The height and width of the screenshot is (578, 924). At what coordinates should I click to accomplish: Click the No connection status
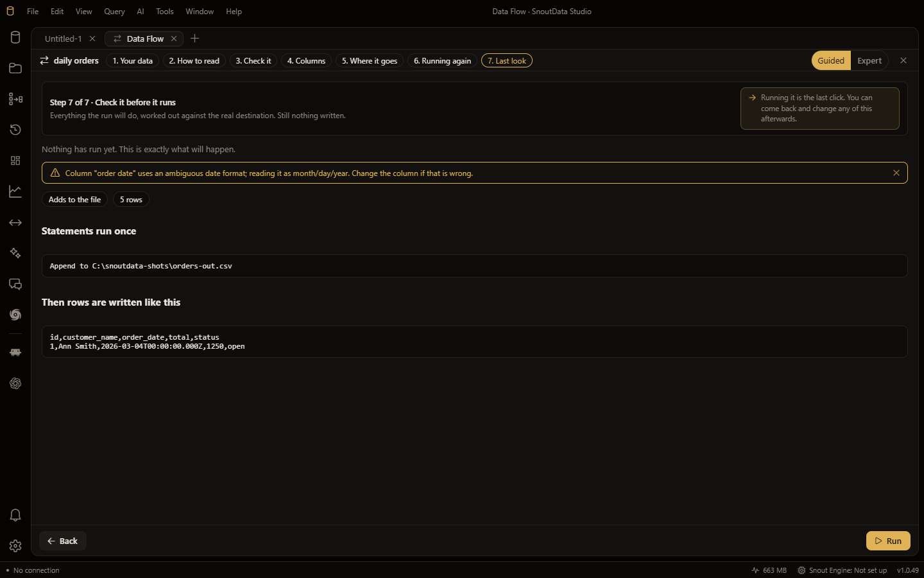click(33, 570)
